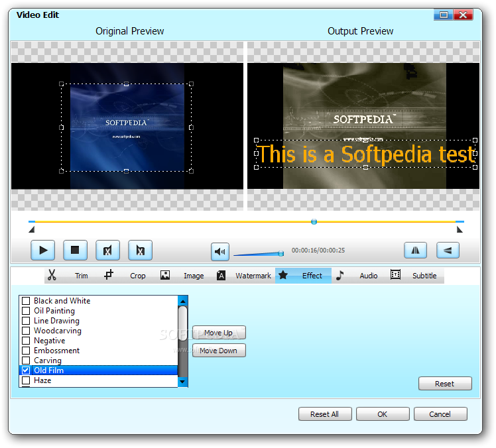This screenshot has height=448, width=496.
Task: Check the Embossment effect
Action: [26, 351]
